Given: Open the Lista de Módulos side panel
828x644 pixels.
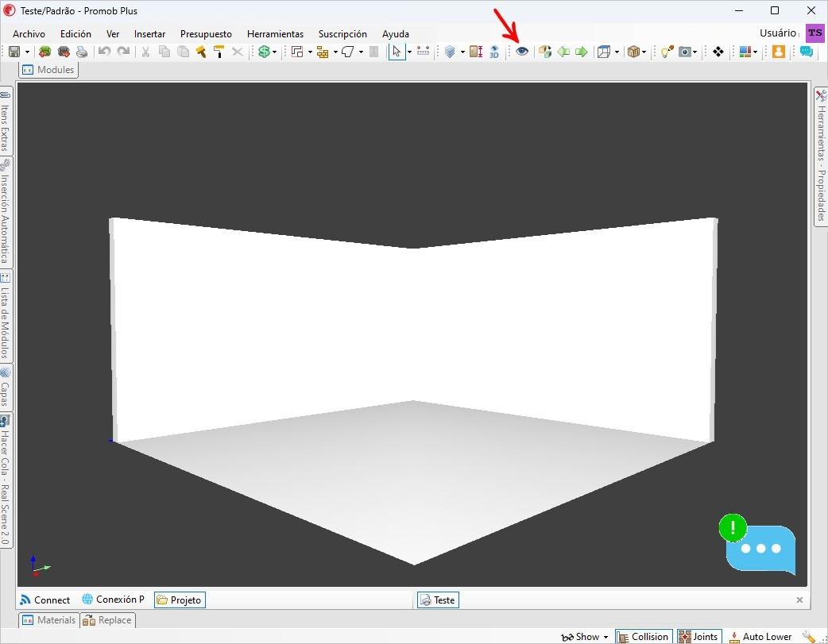Looking at the screenshot, I should [6, 316].
